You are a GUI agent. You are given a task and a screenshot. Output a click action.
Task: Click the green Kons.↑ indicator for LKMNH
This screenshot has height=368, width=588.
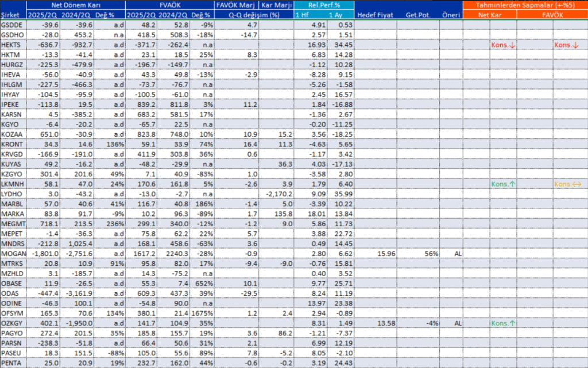(502, 185)
